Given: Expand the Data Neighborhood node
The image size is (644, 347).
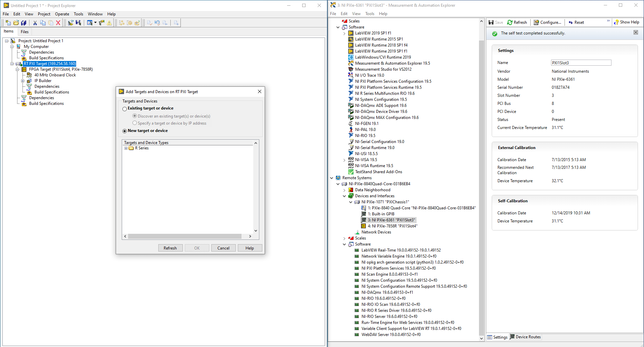Looking at the screenshot, I should 344,190.
